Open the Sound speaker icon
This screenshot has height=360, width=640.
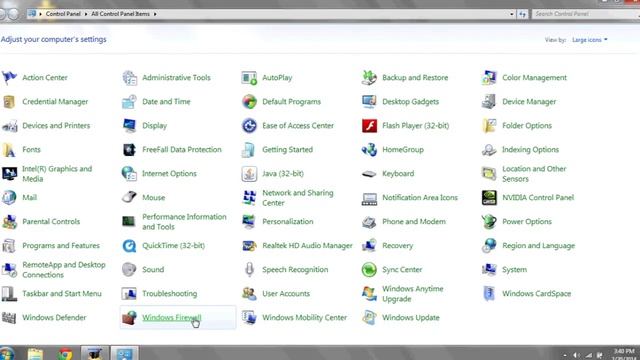tap(129, 269)
